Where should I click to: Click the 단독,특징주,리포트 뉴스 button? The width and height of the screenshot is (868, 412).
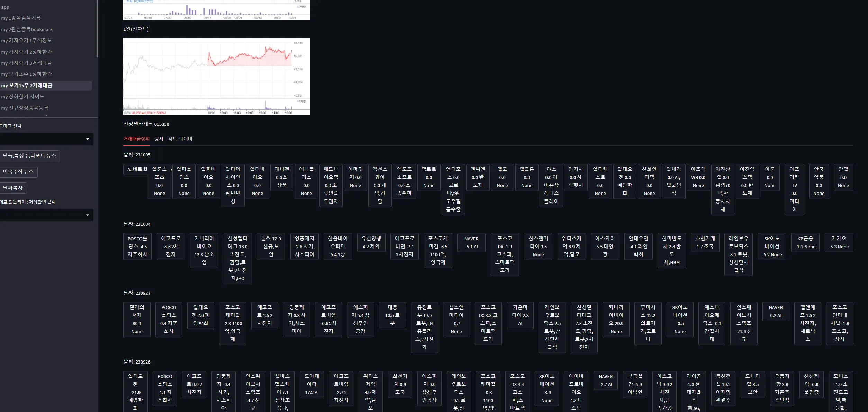pos(29,156)
